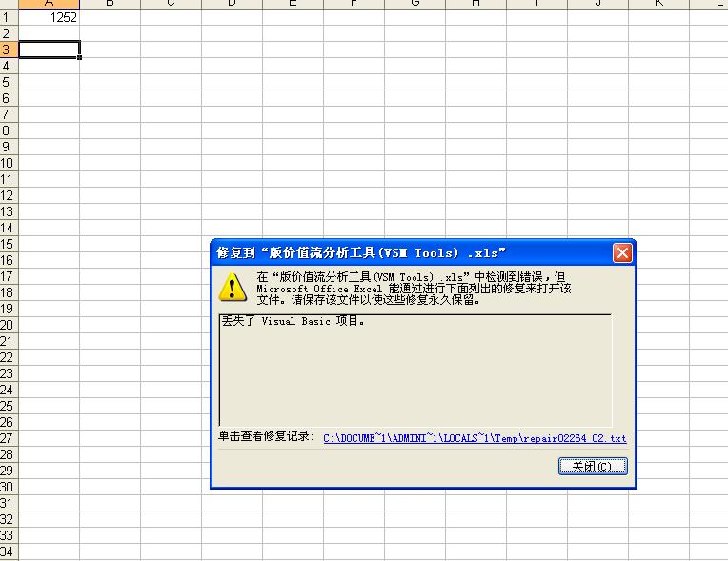This screenshot has height=561, width=728.
Task: Select row header 3
Action: [x=9, y=50]
